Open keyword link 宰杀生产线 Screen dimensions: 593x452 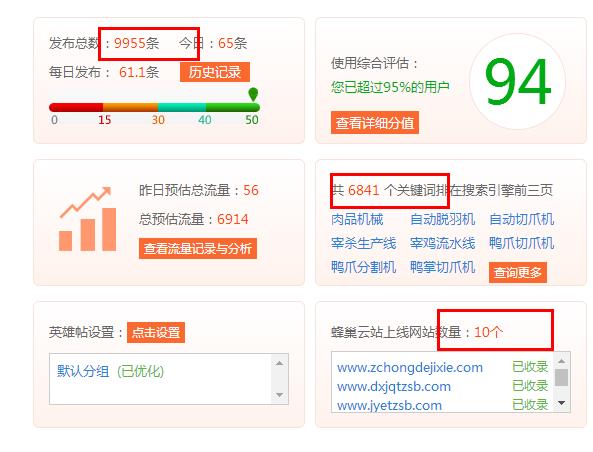pos(363,243)
